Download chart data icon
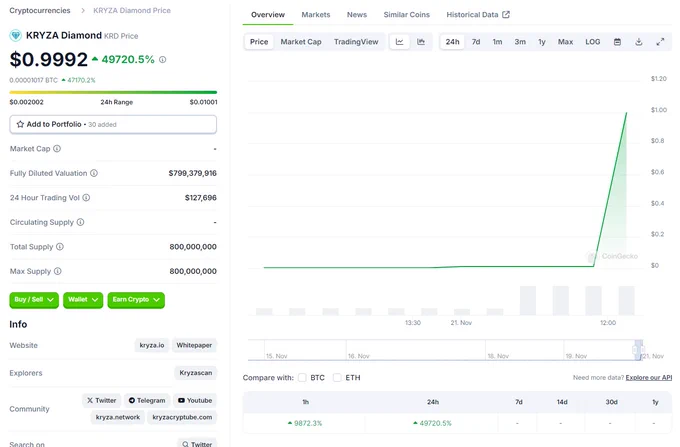680x447 pixels. (x=638, y=42)
